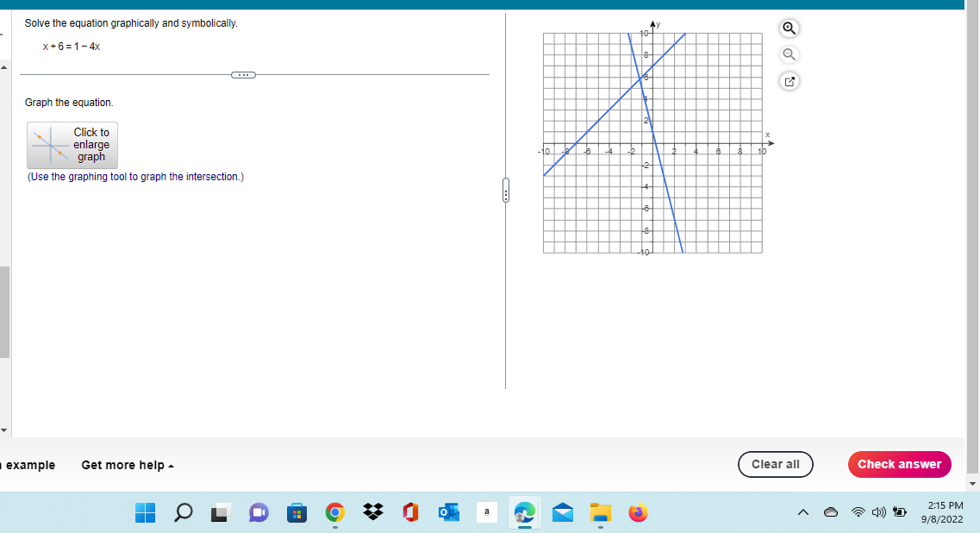Open Windows Search from the taskbar
Image resolution: width=980 pixels, height=533 pixels.
click(x=183, y=512)
